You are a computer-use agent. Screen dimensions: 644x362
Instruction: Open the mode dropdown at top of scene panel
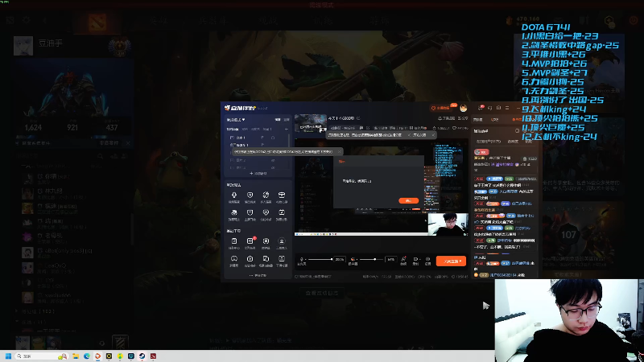tap(236, 119)
